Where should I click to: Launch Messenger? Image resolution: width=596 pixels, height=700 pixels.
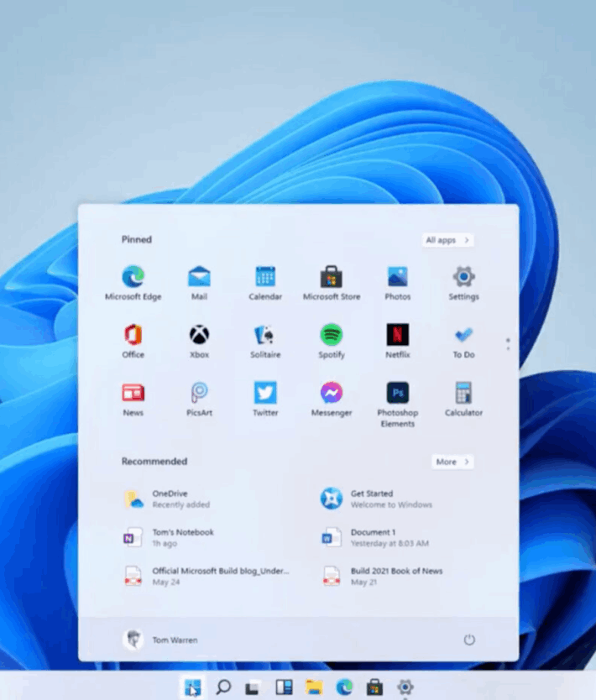(332, 400)
